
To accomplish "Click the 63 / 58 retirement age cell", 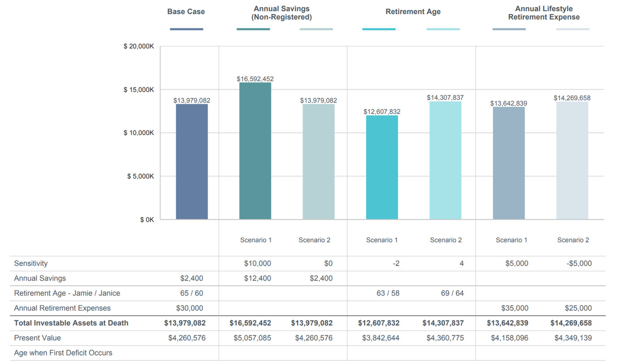I will pyautogui.click(x=388, y=294).
